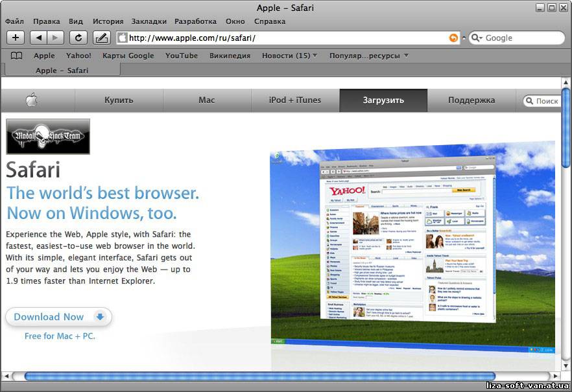The height and width of the screenshot is (392, 572).
Task: Click the vertical scrollbar thumb
Action: tap(566, 128)
